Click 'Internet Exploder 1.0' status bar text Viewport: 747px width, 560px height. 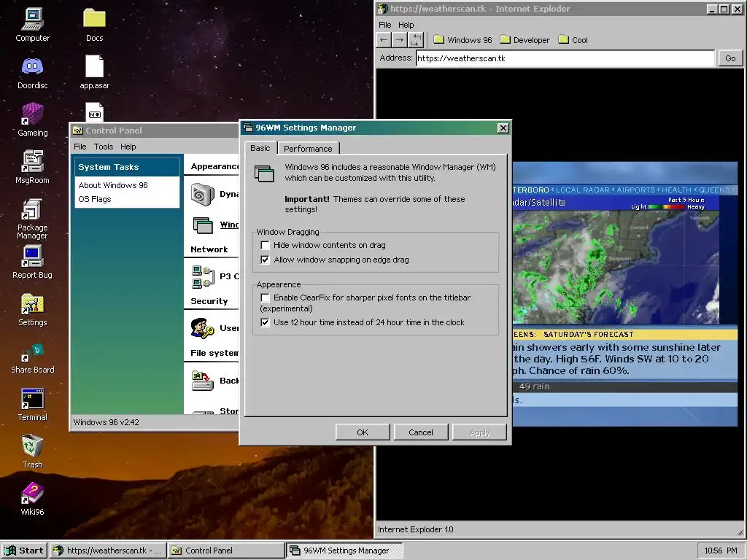415,529
